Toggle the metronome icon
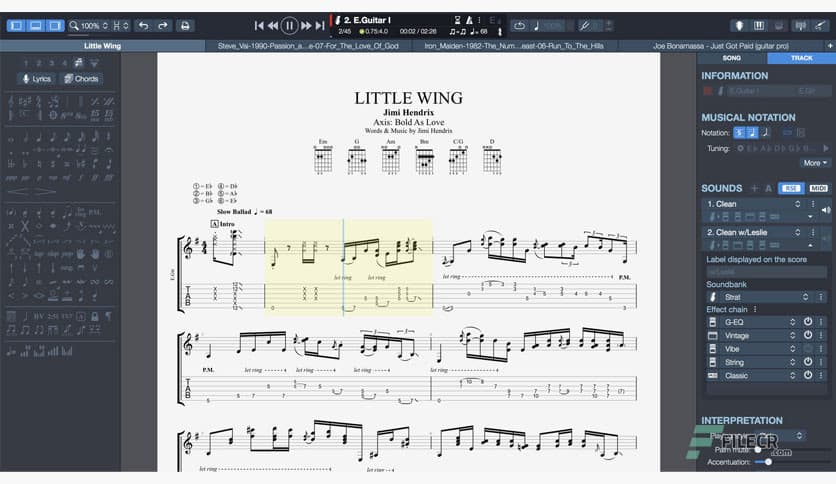This screenshot has width=836, height=484. point(469,20)
